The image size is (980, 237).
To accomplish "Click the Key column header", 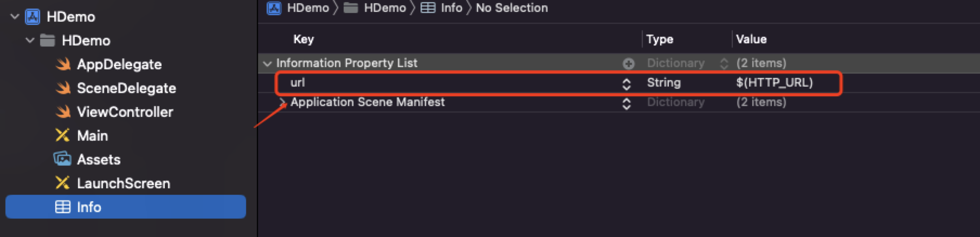I will pyautogui.click(x=304, y=39).
